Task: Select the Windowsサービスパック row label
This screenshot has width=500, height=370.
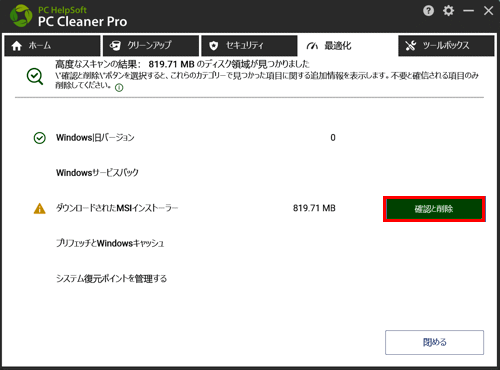Action: pyautogui.click(x=97, y=173)
